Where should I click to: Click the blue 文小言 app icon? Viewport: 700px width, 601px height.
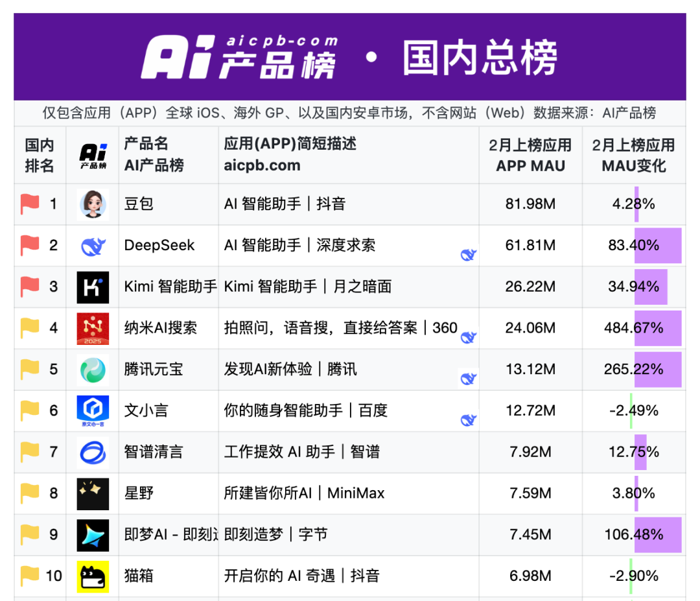93,411
